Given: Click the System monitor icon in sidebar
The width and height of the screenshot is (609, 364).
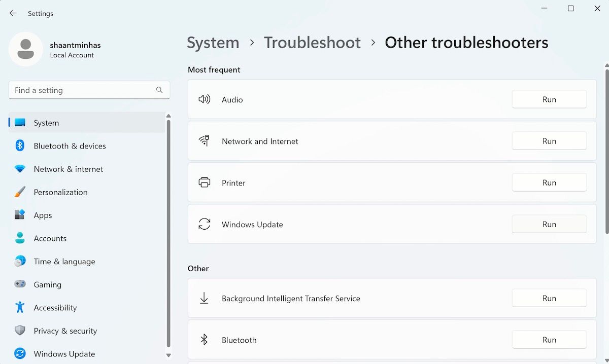Looking at the screenshot, I should tap(20, 123).
